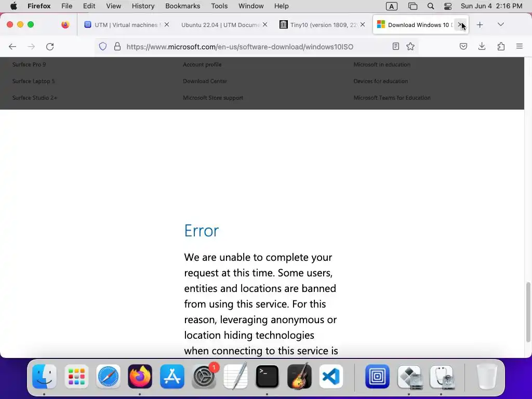Open the App Store from the Dock
The width and height of the screenshot is (532, 399).
[172, 377]
